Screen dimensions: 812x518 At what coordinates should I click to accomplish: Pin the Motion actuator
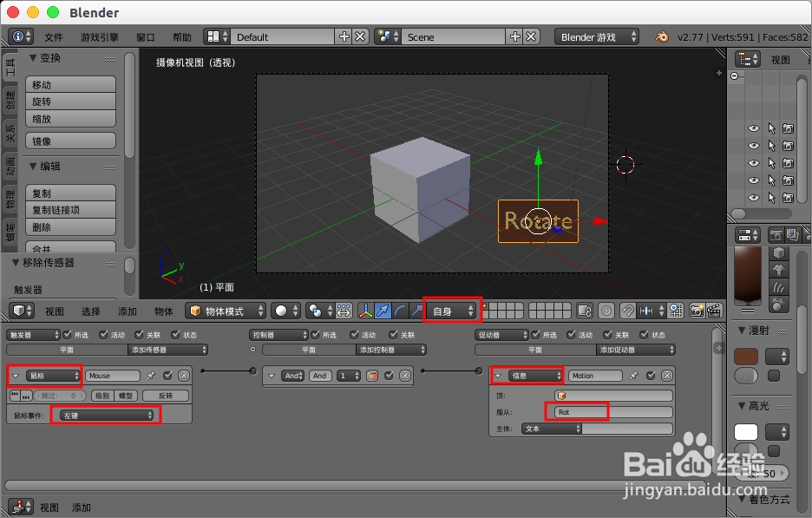[x=634, y=376]
